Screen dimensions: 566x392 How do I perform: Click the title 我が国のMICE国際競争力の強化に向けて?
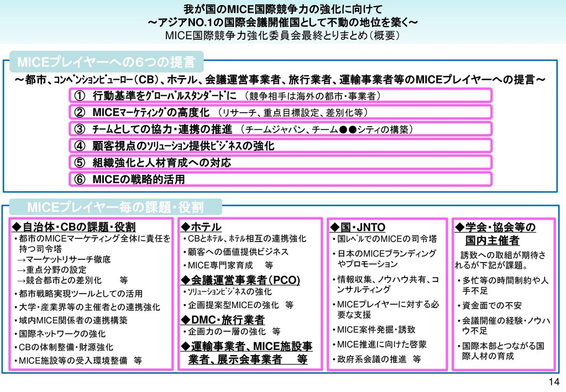[283, 9]
